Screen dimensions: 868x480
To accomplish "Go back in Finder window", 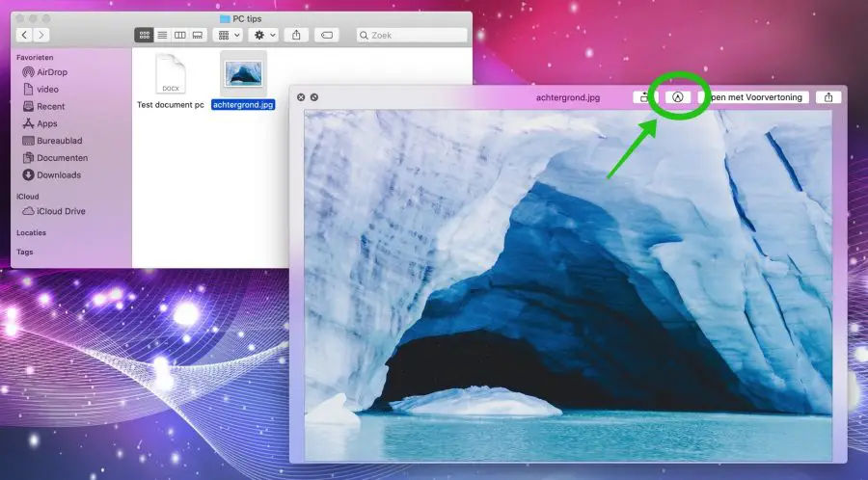I will pyautogui.click(x=24, y=35).
